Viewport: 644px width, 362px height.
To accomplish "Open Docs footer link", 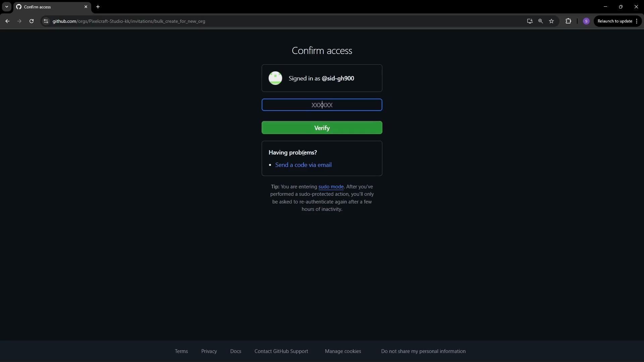I will [x=235, y=351].
